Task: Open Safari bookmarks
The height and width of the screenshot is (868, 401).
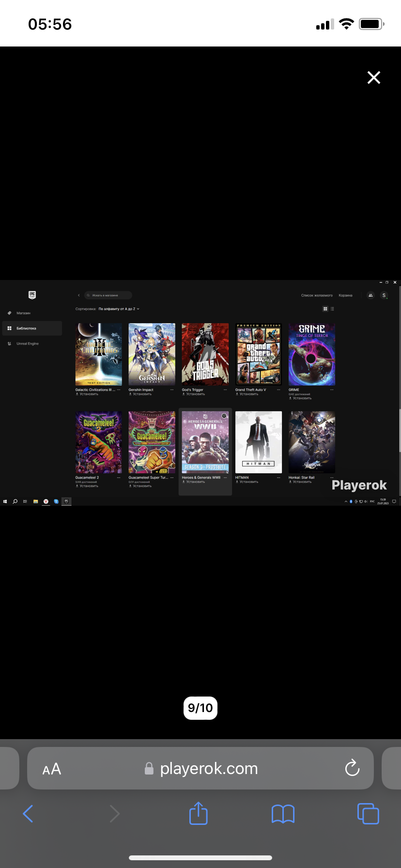Action: (283, 814)
